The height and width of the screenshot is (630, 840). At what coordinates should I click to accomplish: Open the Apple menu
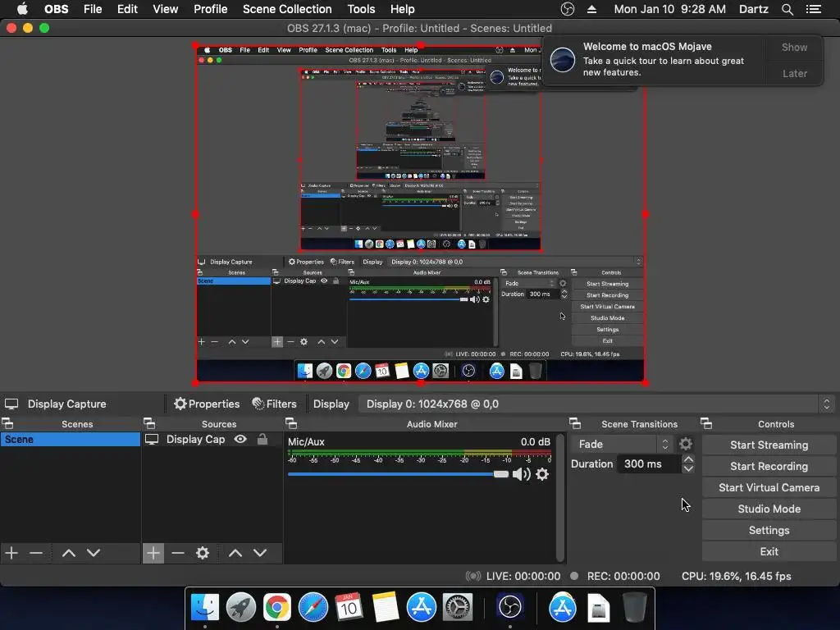pyautogui.click(x=22, y=9)
